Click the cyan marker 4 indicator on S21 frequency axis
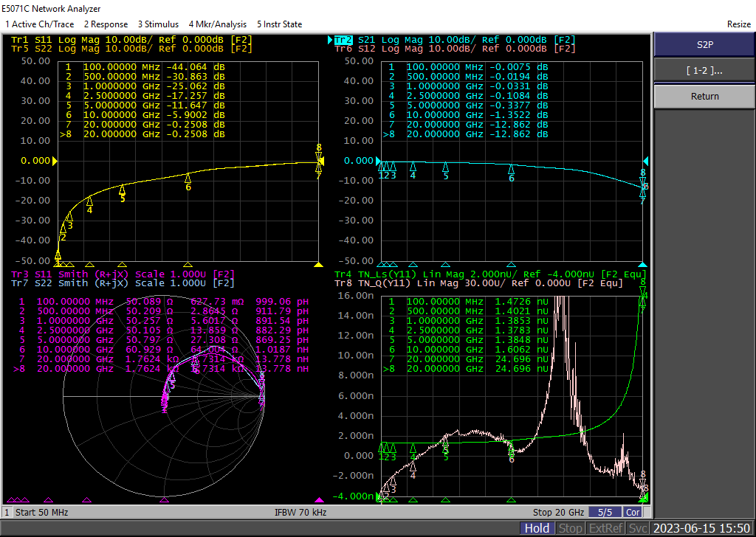The image size is (756, 537). [x=413, y=264]
